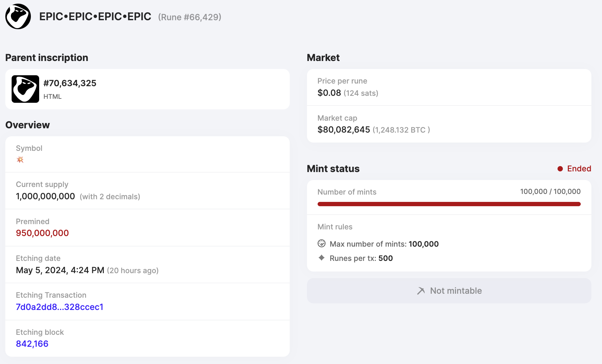Open parent inscription #70,634,325
The image size is (602, 364).
coord(70,83)
